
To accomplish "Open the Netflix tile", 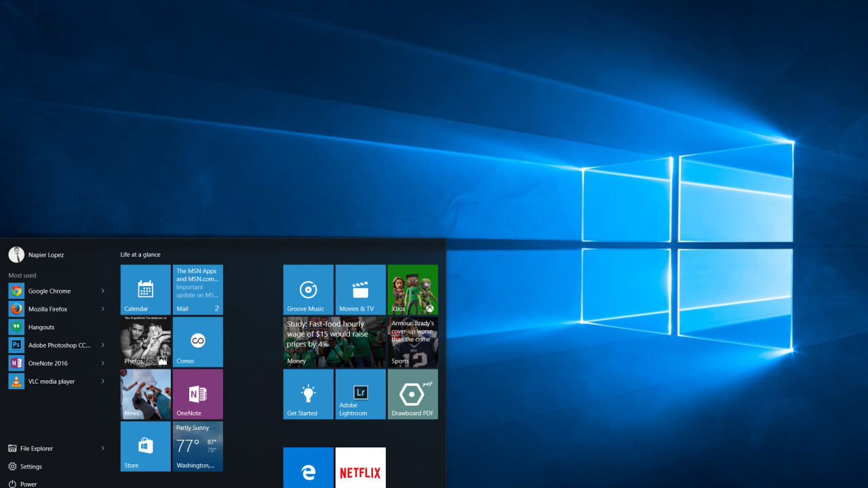I will click(x=360, y=468).
